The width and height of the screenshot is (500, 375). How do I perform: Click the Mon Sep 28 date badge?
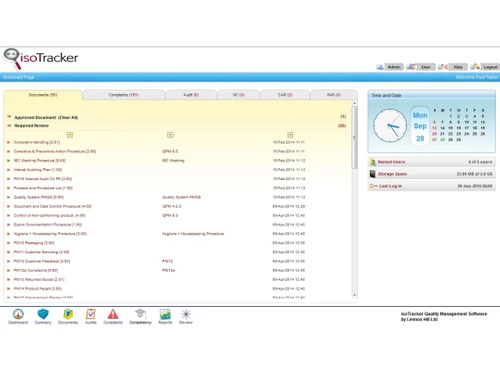(x=420, y=126)
